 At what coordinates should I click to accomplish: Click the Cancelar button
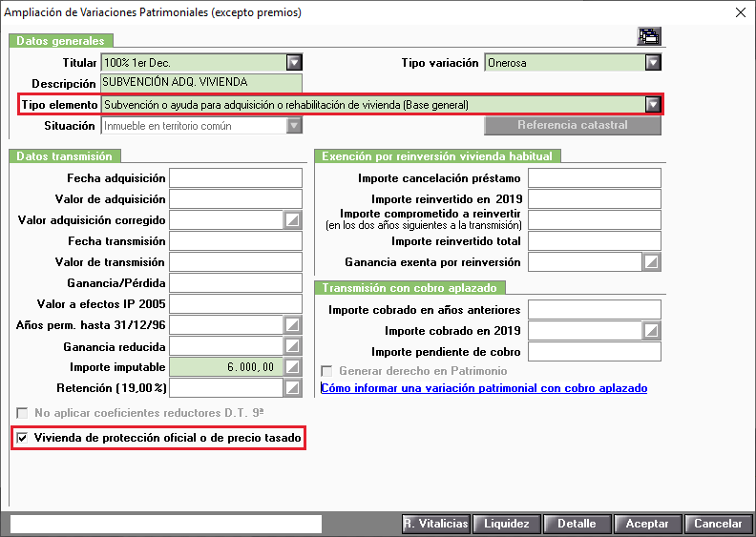[718, 524]
